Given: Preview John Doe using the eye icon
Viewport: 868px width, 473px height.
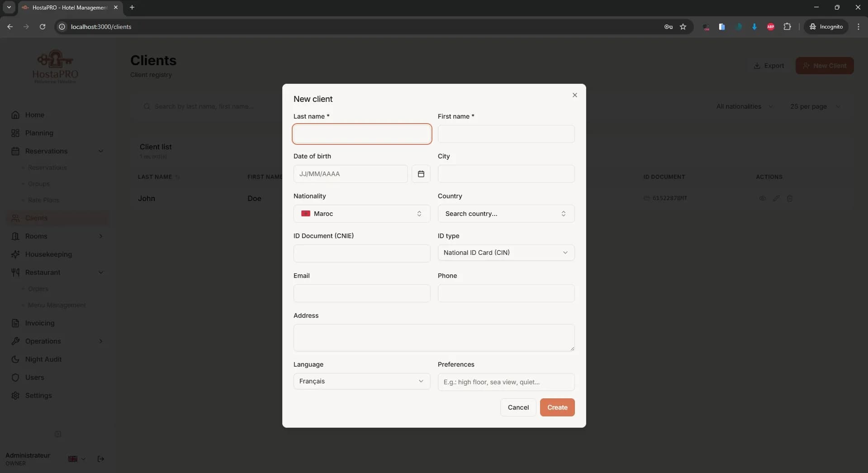Looking at the screenshot, I should (x=763, y=198).
